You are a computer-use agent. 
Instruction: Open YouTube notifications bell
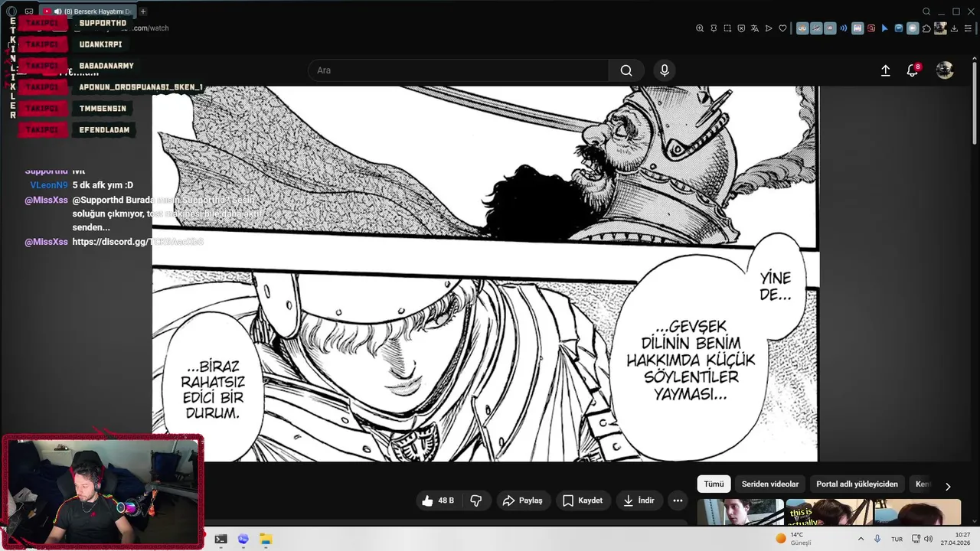(912, 70)
